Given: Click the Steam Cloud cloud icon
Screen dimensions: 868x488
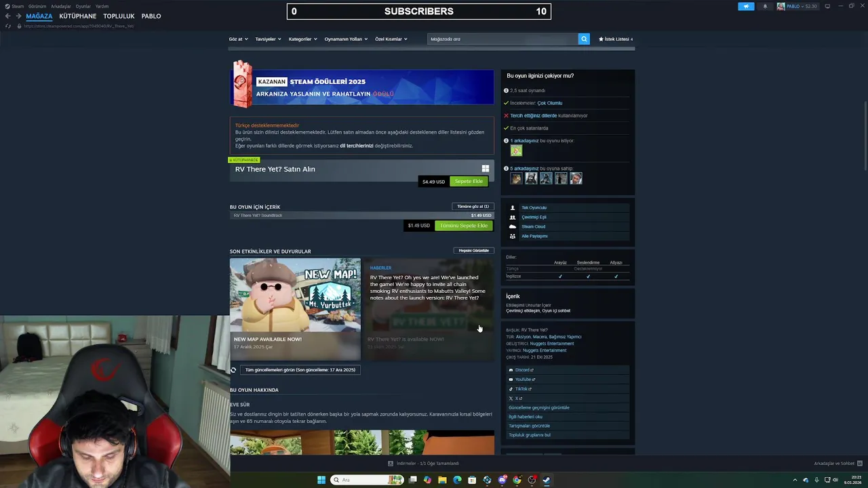Looking at the screenshot, I should coord(513,226).
